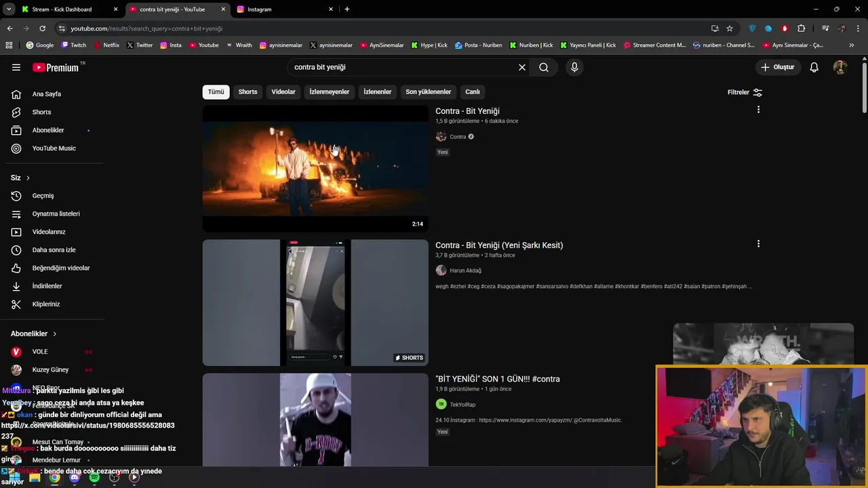Open the Hype | Kick bookmark

point(429,45)
